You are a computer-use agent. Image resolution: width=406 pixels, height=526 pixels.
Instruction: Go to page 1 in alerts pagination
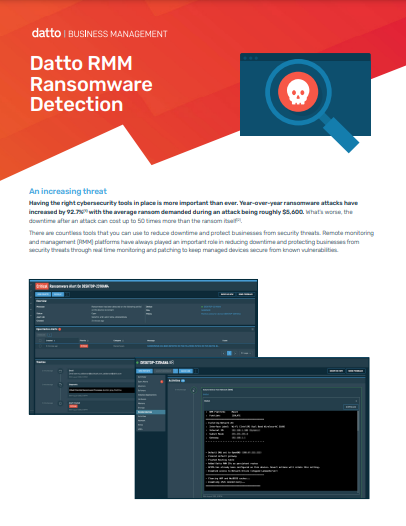230,353
